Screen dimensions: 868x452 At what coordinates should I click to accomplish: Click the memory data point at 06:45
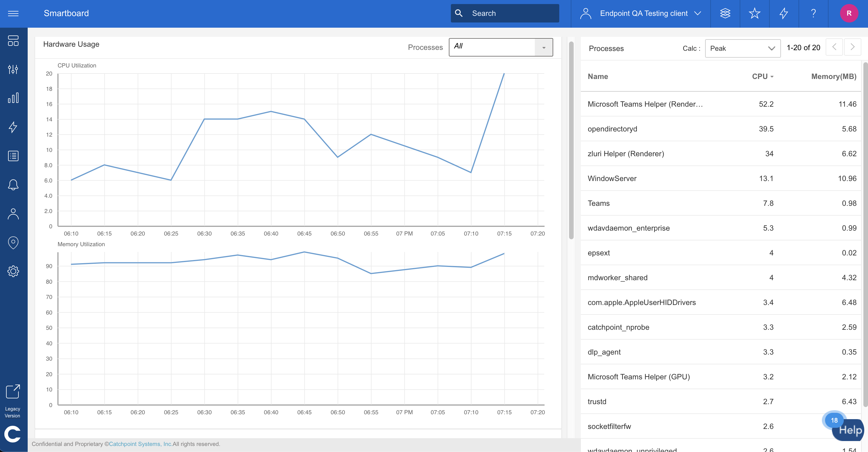point(304,252)
